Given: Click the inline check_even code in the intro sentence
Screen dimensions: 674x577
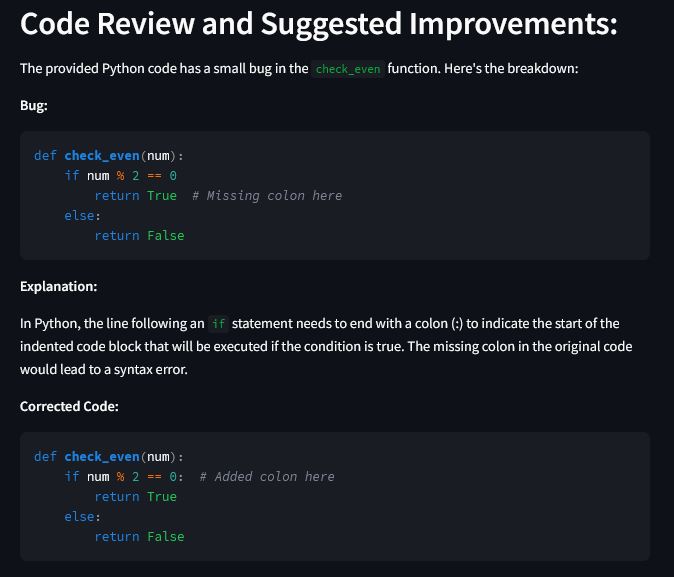Looking at the screenshot, I should [347, 70].
